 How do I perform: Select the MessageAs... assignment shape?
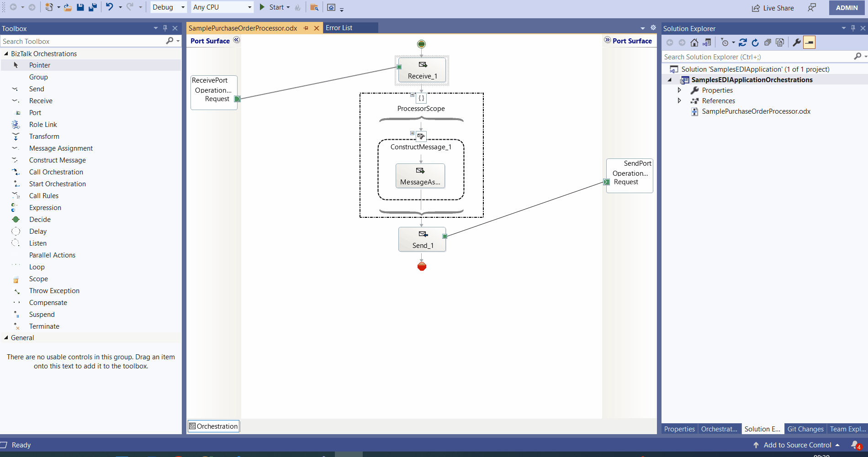[x=420, y=176]
